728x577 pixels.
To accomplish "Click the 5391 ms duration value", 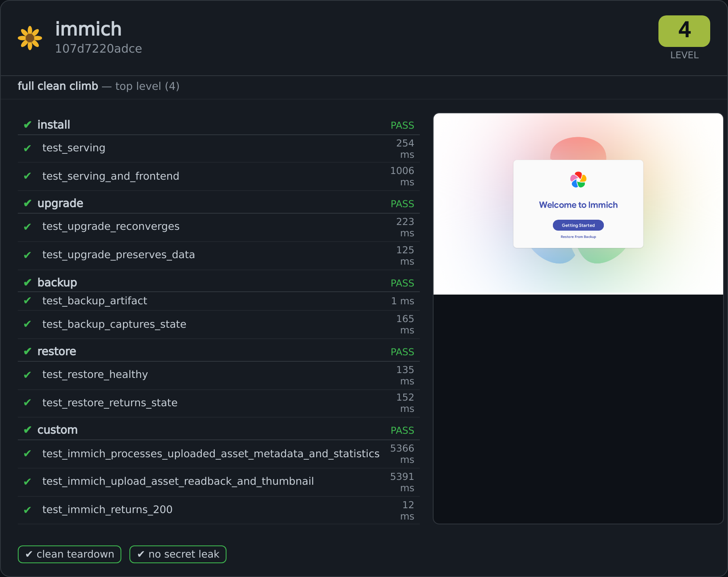I will (402, 482).
